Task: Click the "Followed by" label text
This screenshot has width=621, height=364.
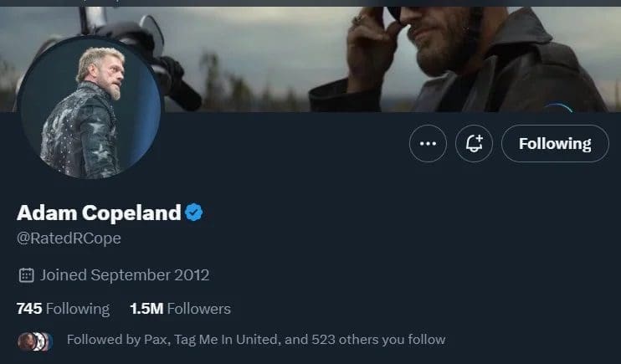Action: [x=97, y=340]
